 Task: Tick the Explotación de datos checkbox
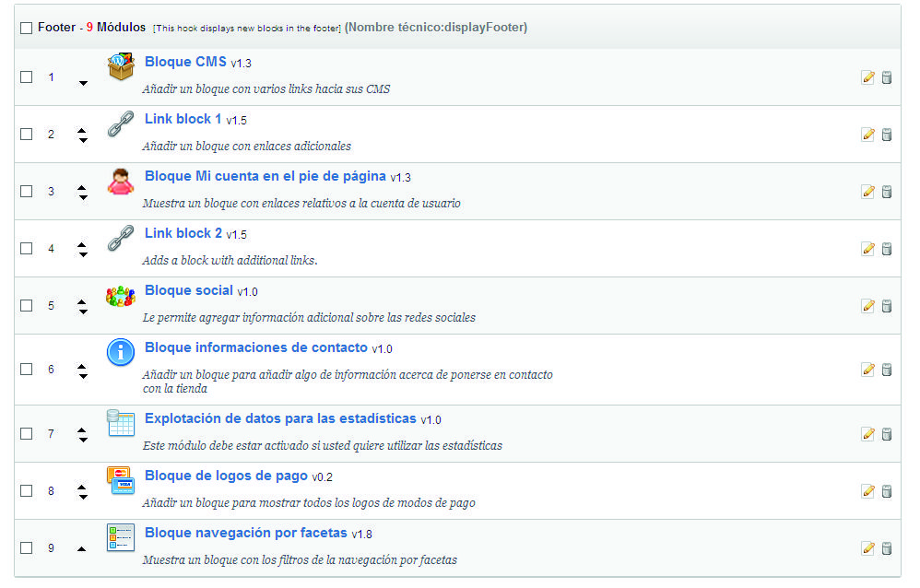pyautogui.click(x=27, y=434)
